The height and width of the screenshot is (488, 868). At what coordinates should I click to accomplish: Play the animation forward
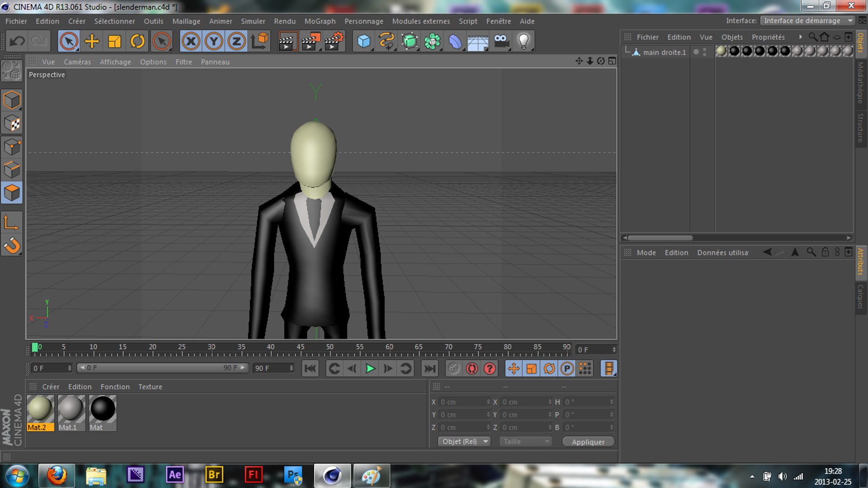click(x=370, y=369)
